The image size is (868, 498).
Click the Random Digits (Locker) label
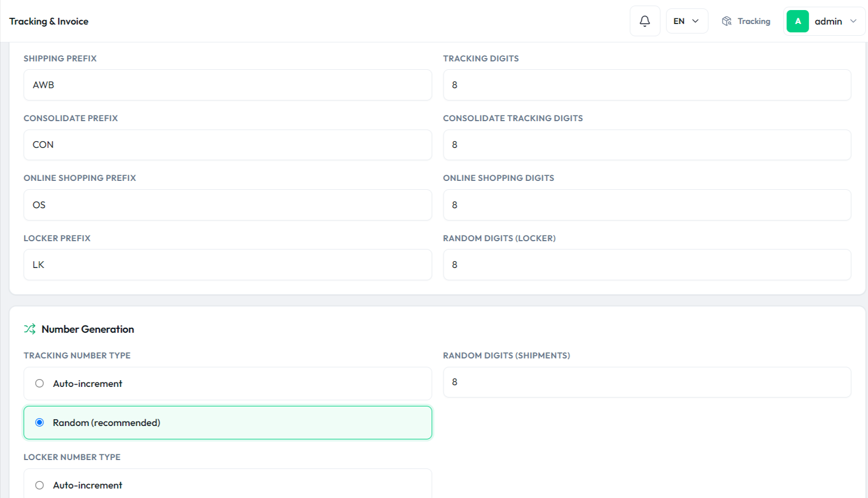[x=500, y=238]
